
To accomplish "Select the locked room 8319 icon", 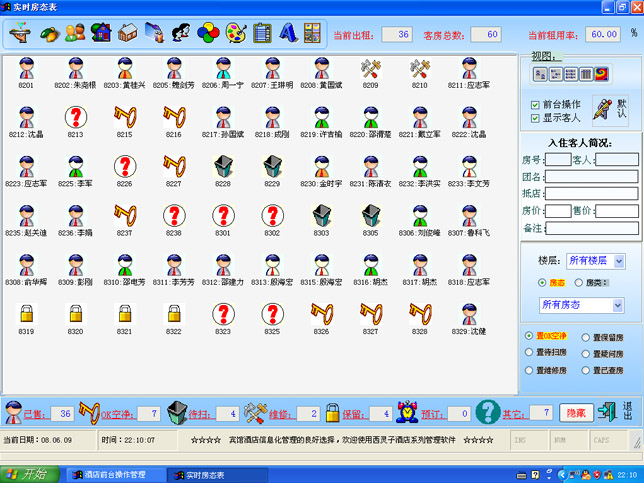I will point(26,315).
